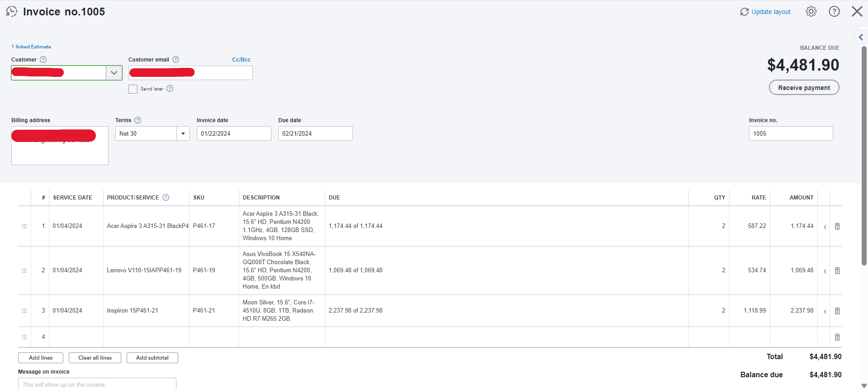Open the invoice history clock icon

(x=11, y=11)
